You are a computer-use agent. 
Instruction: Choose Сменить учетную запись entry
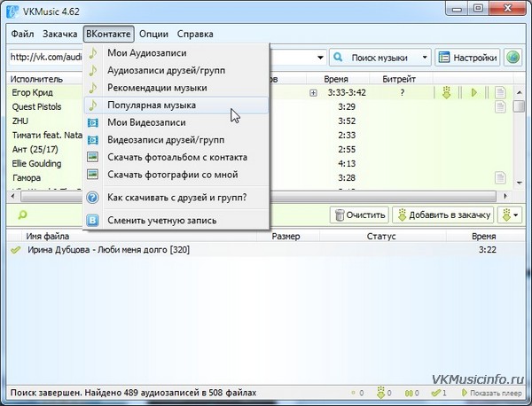[x=176, y=221]
